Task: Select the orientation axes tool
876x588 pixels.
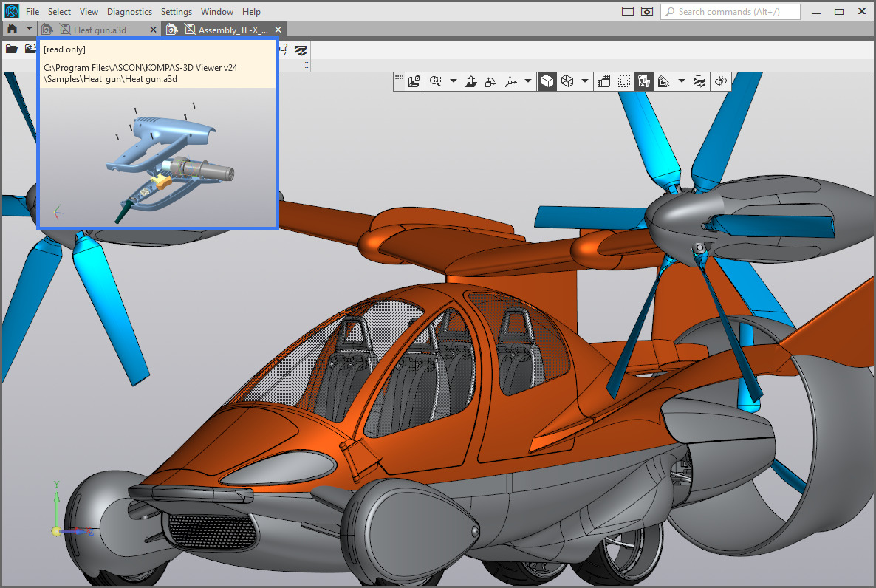Action: tap(510, 81)
